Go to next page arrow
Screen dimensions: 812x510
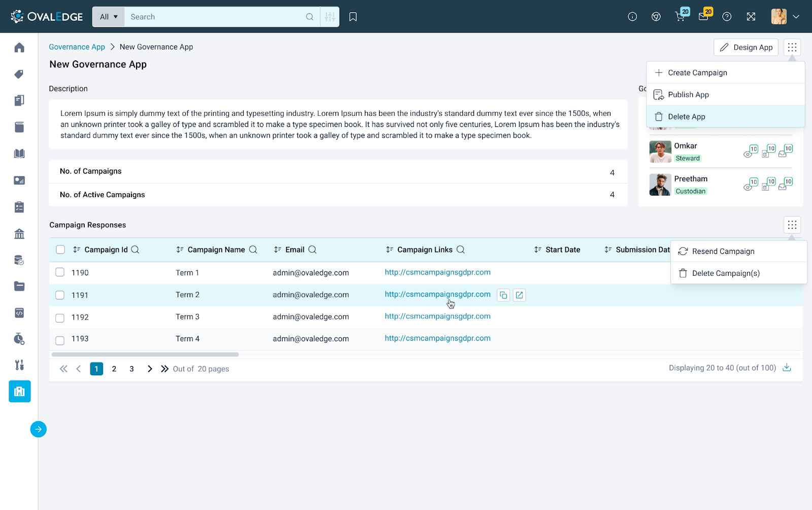(x=150, y=369)
